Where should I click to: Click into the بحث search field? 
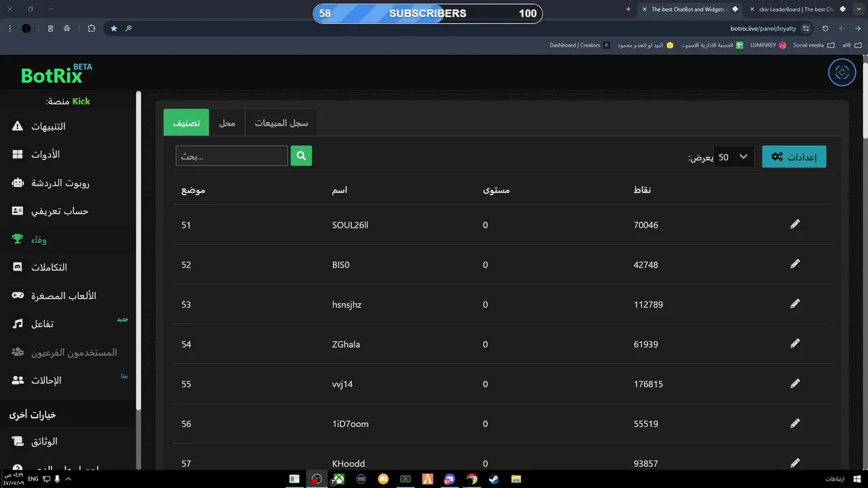[232, 156]
